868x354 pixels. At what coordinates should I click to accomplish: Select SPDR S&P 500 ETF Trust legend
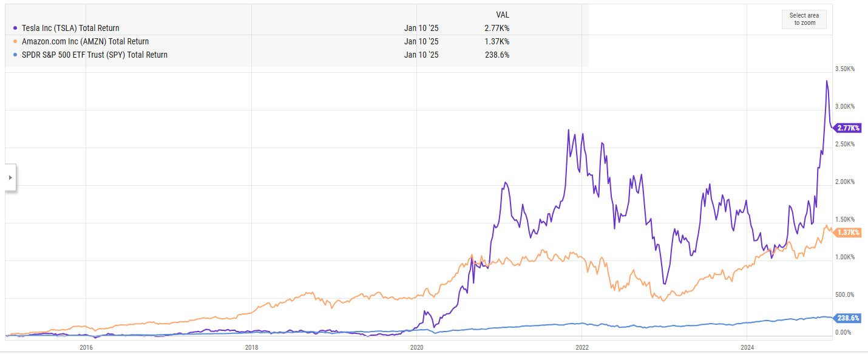pos(94,55)
